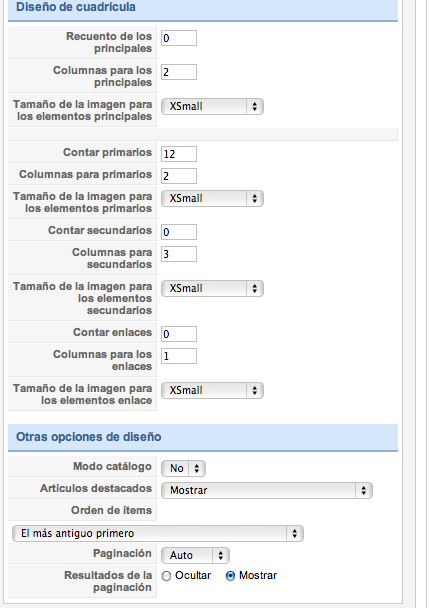Click the Diseño de cuadrícula header
429x608 pixels.
(203, 10)
